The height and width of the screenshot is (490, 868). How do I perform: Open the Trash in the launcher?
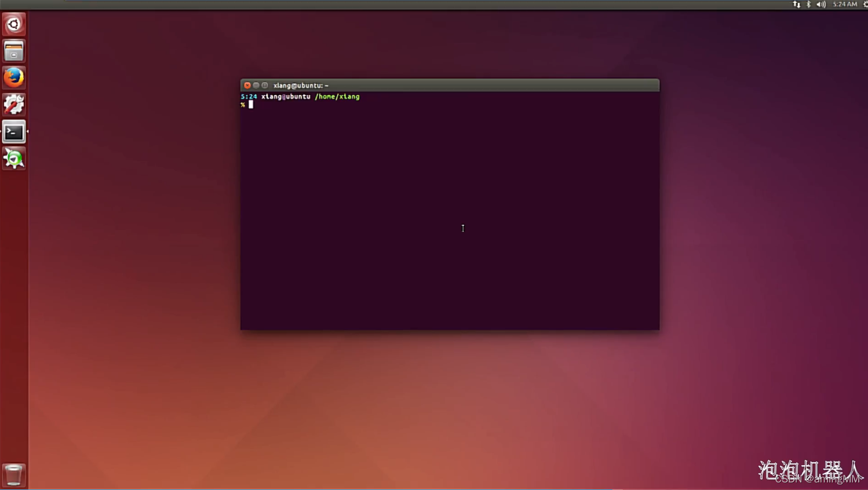(x=14, y=475)
